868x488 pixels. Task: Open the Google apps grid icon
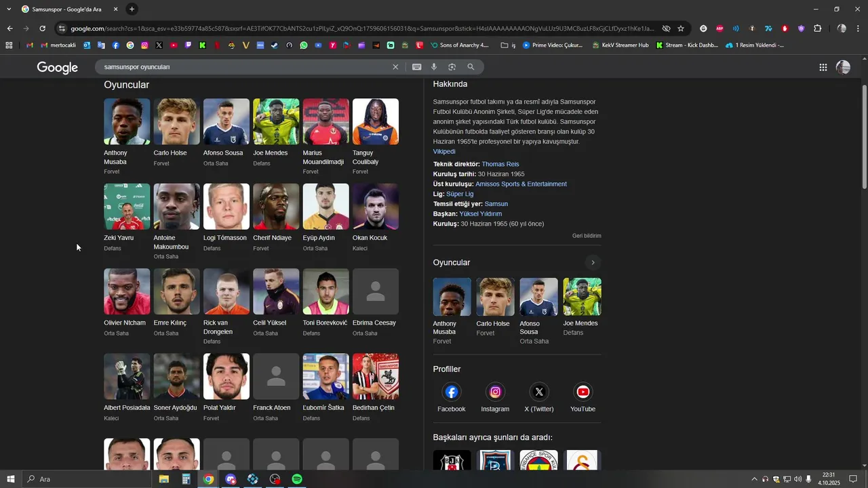[823, 67]
